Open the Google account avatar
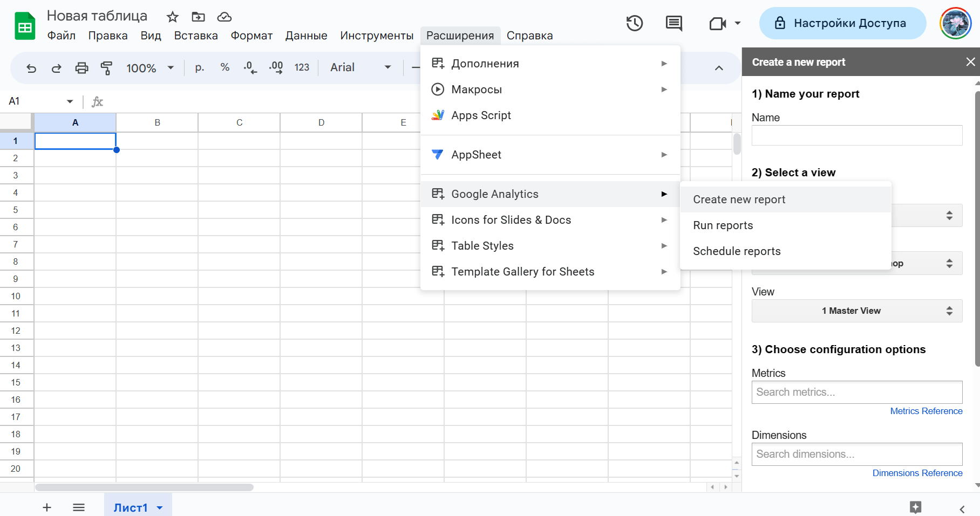The width and height of the screenshot is (980, 516). click(956, 23)
